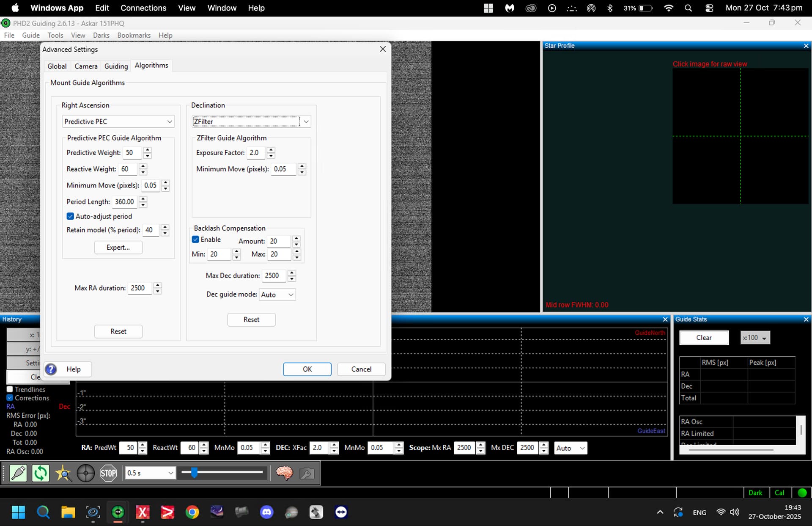Open the Right Ascension algorithm dropdown
This screenshot has width=812, height=526.
pos(118,122)
